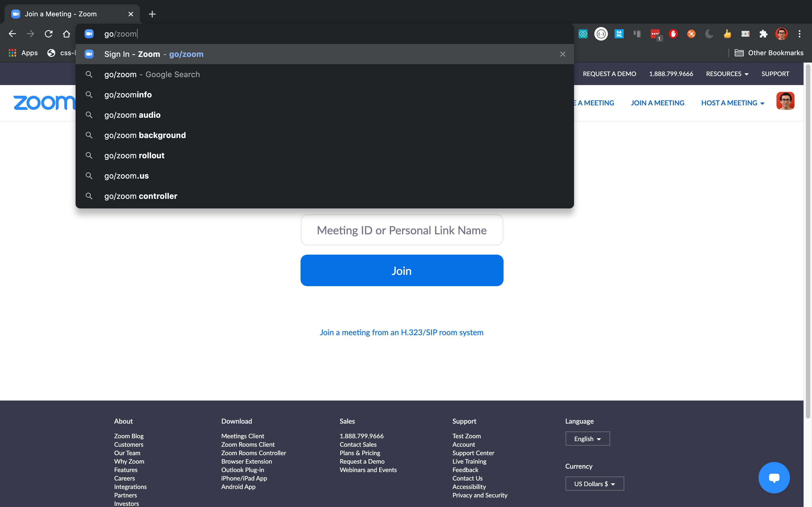Image resolution: width=812 pixels, height=507 pixels.
Task: Click the SAML extension icon
Action: 619,34
